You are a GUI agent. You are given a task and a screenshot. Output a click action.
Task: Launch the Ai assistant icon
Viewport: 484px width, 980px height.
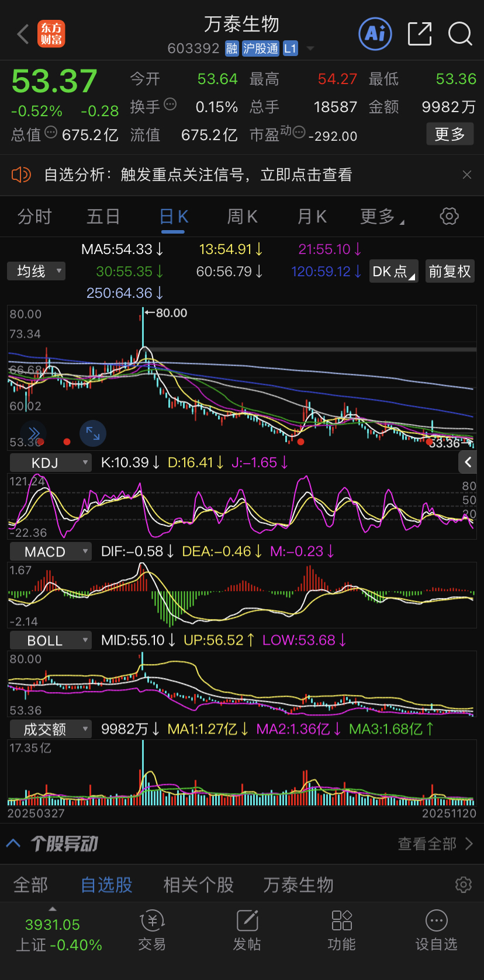pyautogui.click(x=375, y=34)
